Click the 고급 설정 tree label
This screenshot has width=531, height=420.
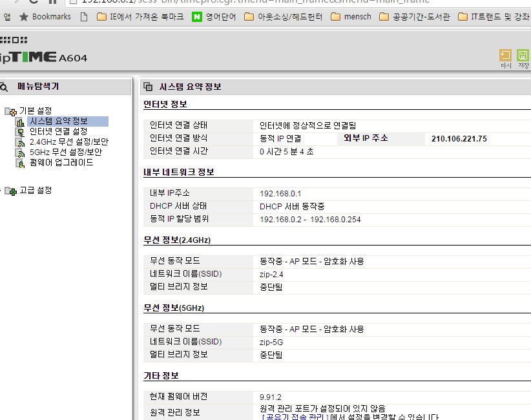(x=36, y=191)
